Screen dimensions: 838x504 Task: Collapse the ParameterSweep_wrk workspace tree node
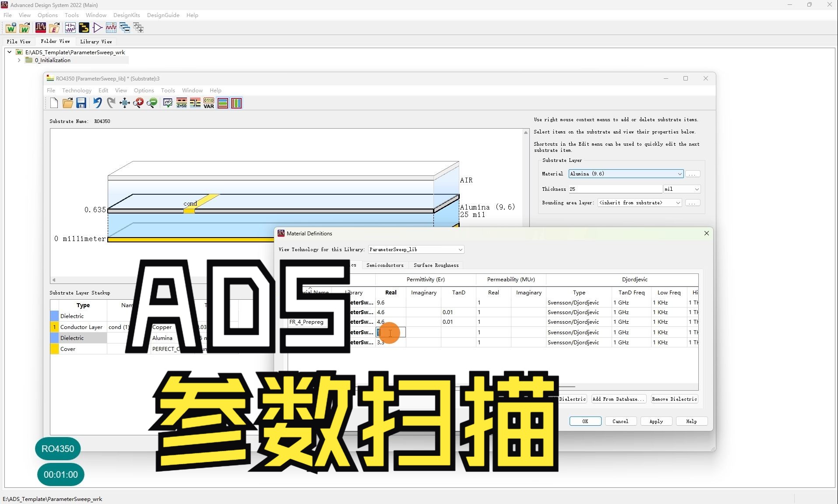pyautogui.click(x=9, y=52)
